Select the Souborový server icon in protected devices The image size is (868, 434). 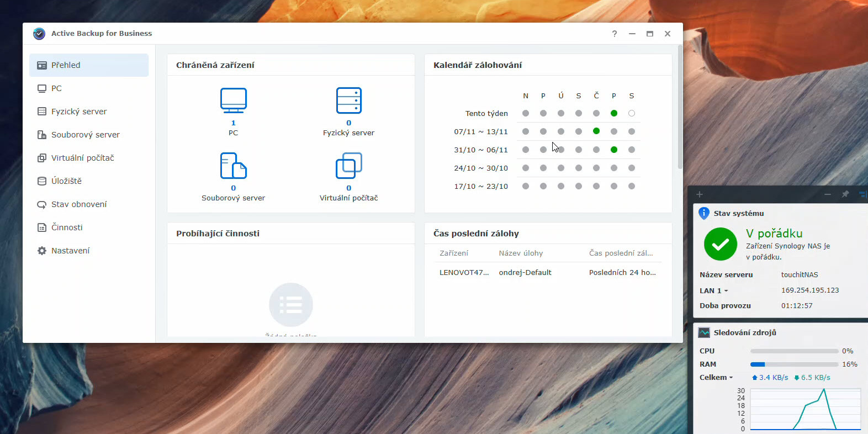click(x=233, y=166)
